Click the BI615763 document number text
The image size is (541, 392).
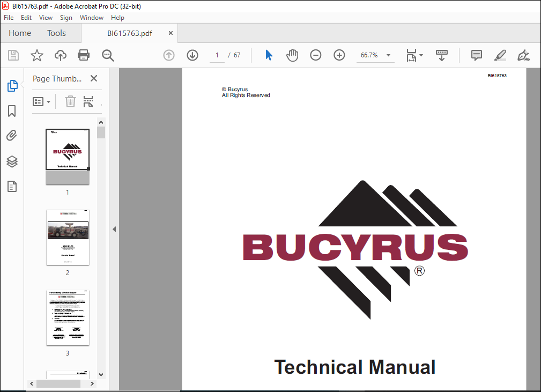tap(497, 76)
